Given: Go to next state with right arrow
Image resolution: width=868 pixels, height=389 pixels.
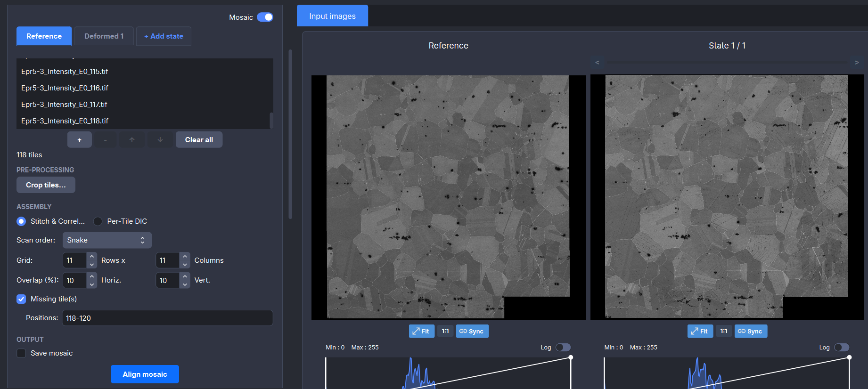Looking at the screenshot, I should (857, 63).
